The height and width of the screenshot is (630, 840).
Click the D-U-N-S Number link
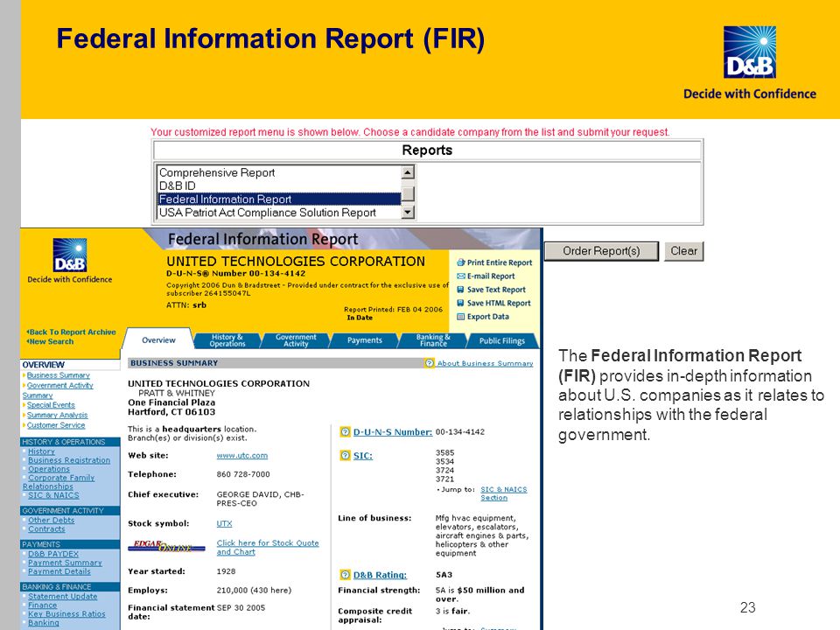point(393,431)
